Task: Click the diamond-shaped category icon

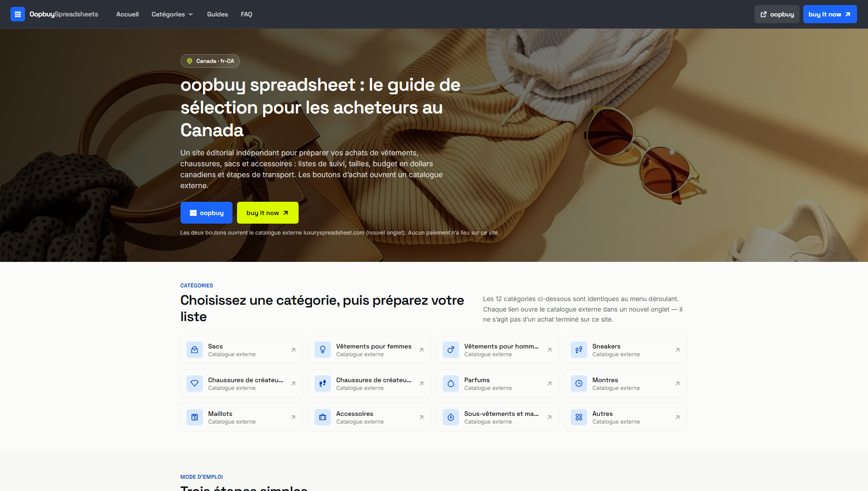Action: tap(195, 384)
